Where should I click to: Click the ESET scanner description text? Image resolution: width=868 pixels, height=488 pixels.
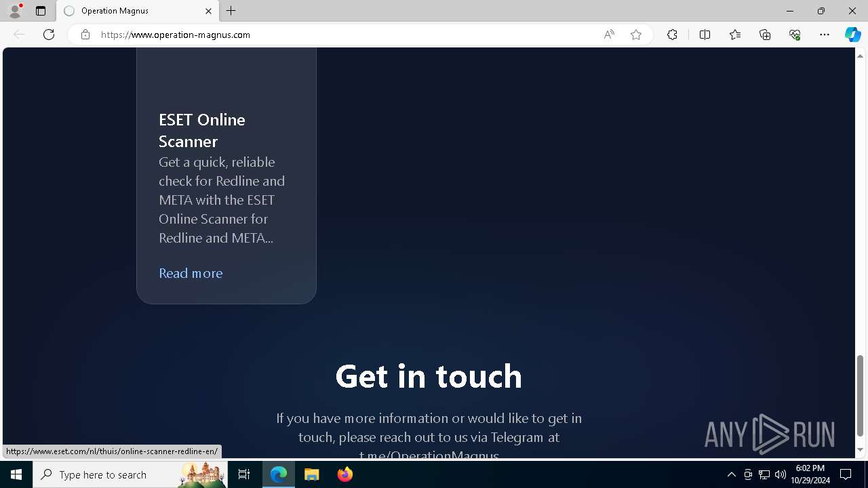pos(222,200)
